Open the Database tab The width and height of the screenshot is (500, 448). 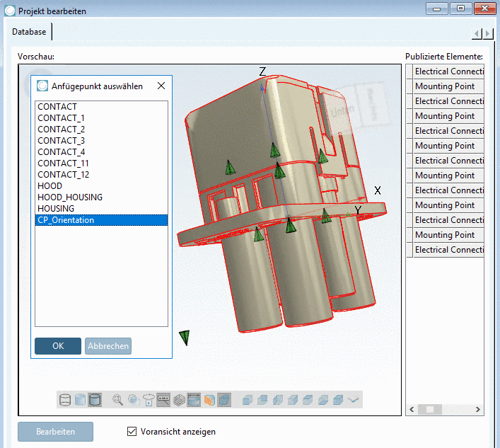(x=29, y=32)
